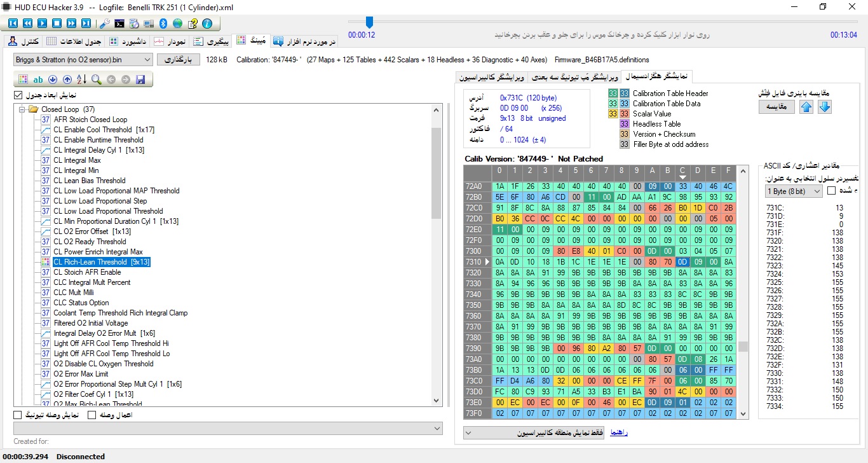Open the console terminal icon
The width and height of the screenshot is (868, 463).
(x=119, y=24)
